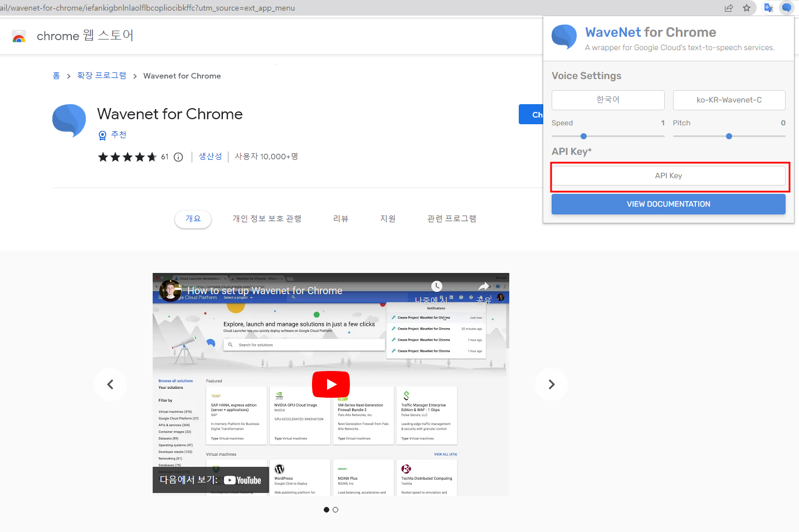Open rating info circle icon next to 61

[x=178, y=157]
